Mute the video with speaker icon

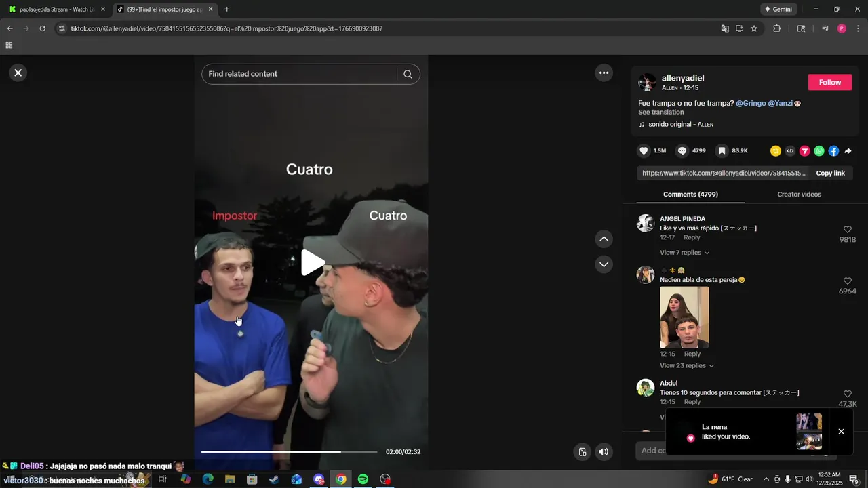[604, 452]
